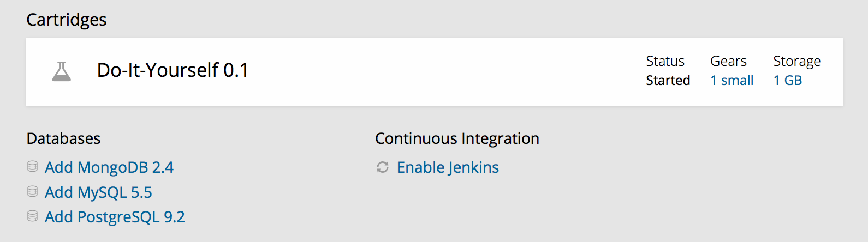Add the MySQL 5.5 database
This screenshot has height=242, width=868.
pyautogui.click(x=98, y=192)
